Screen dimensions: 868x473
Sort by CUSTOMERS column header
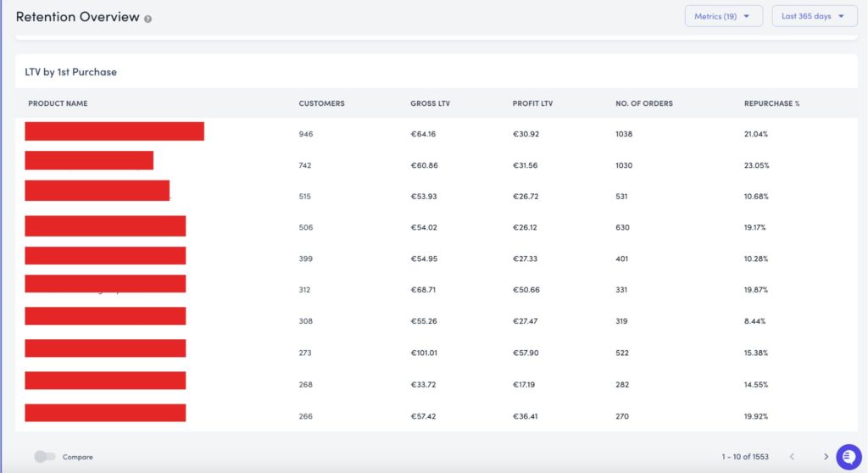321,103
